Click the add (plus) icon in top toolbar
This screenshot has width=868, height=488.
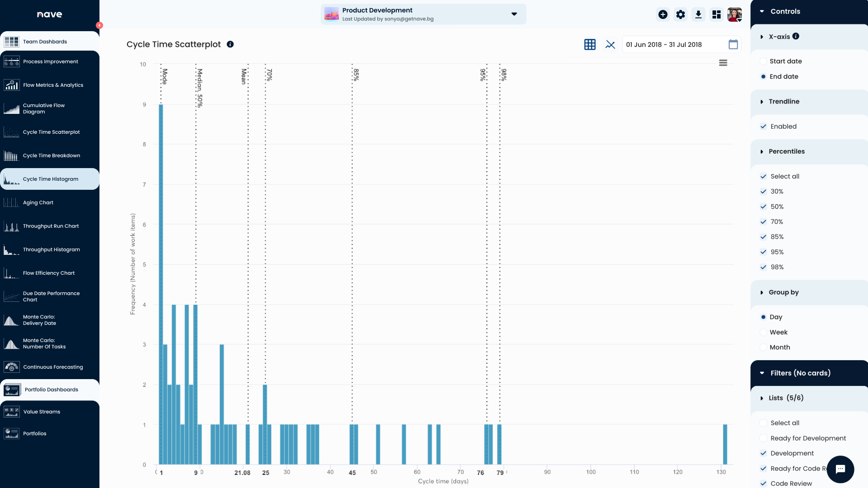pyautogui.click(x=663, y=14)
